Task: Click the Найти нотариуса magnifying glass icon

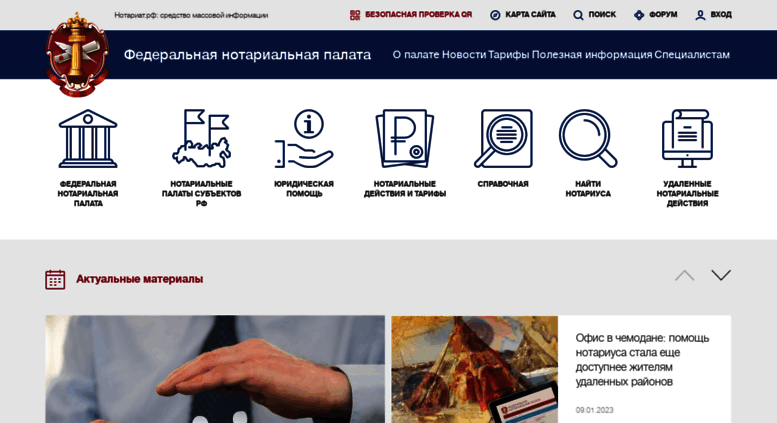Action: coord(588,139)
